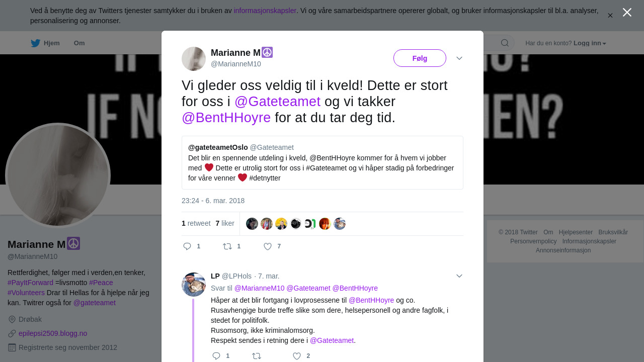Click reply icon on LP's tweet
This screenshot has width=644, height=362.
[216, 356]
